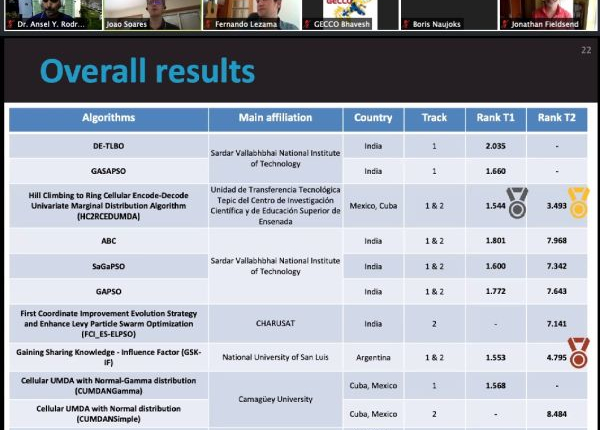This screenshot has width=600, height=430.
Task: Click the gold medal icon beside 3.493
Action: tap(579, 201)
